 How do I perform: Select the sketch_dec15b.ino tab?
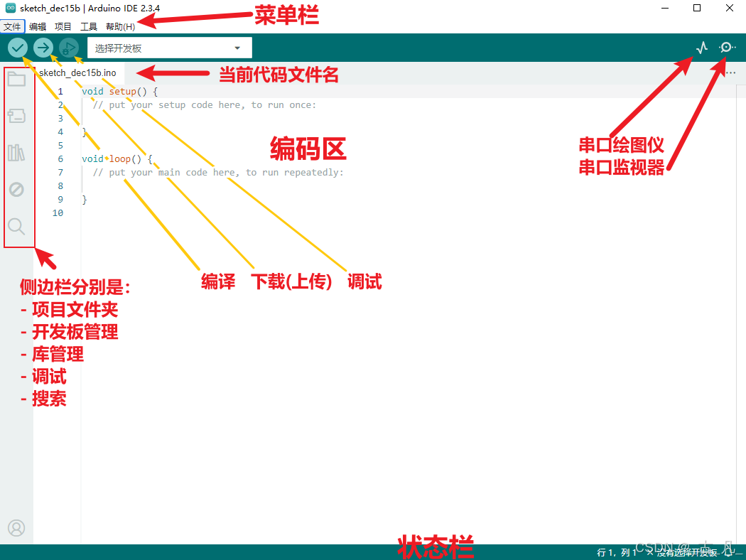tap(78, 72)
